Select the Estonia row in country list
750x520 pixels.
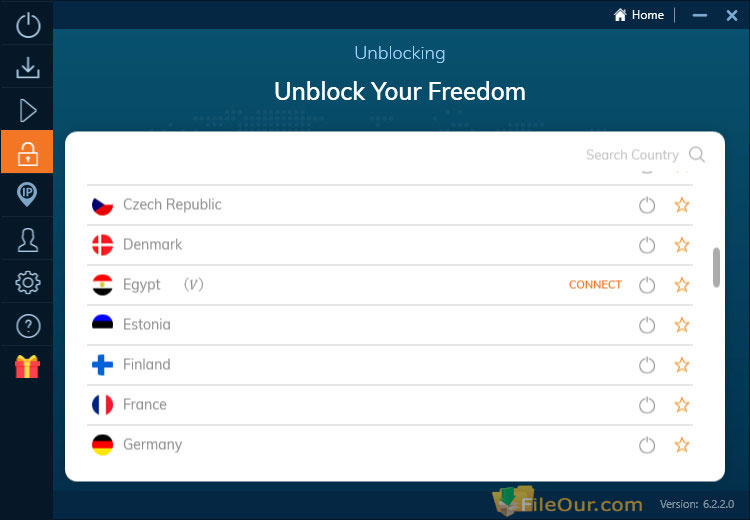pos(390,325)
